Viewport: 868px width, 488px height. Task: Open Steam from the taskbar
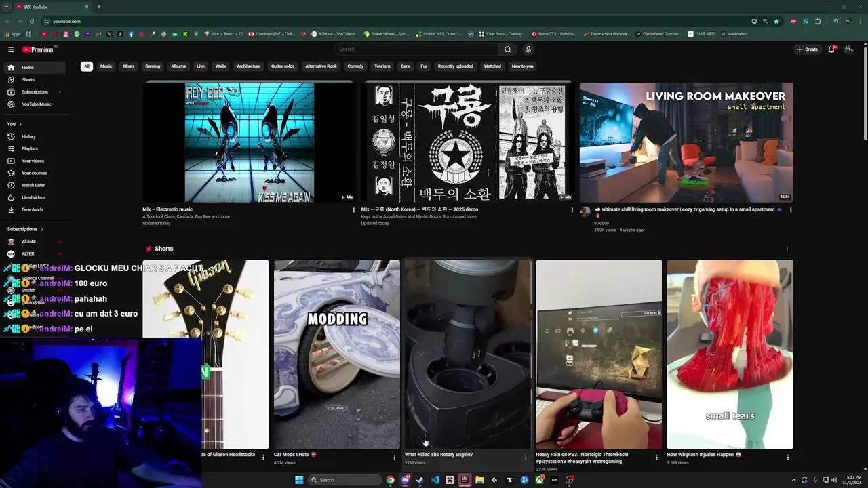pos(420,480)
